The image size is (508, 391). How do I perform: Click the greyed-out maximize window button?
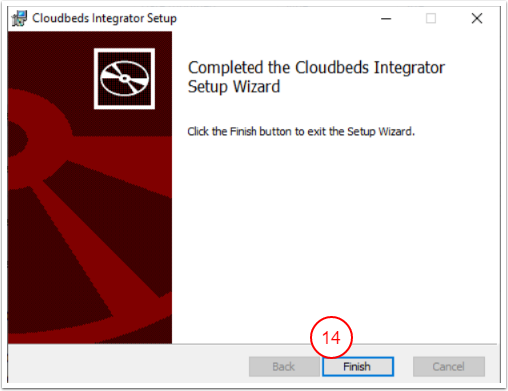click(431, 18)
